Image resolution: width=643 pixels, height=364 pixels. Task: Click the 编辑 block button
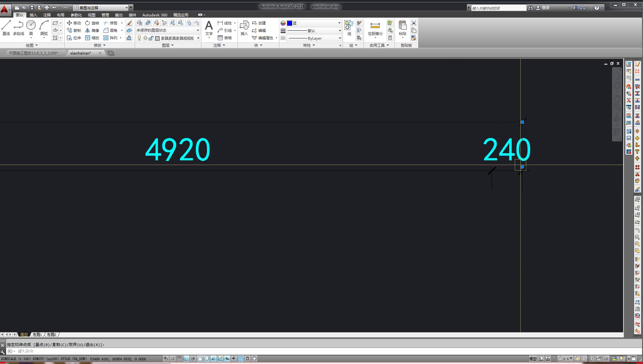click(x=259, y=30)
